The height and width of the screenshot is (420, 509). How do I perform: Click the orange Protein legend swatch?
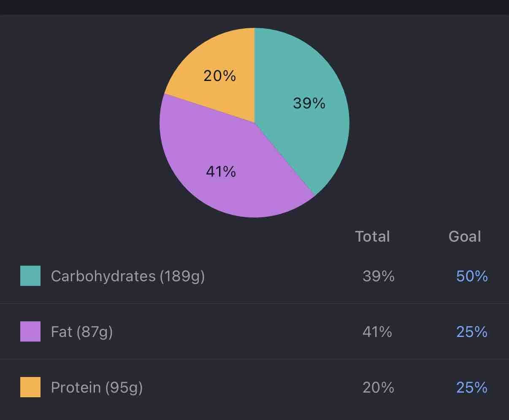coord(30,387)
